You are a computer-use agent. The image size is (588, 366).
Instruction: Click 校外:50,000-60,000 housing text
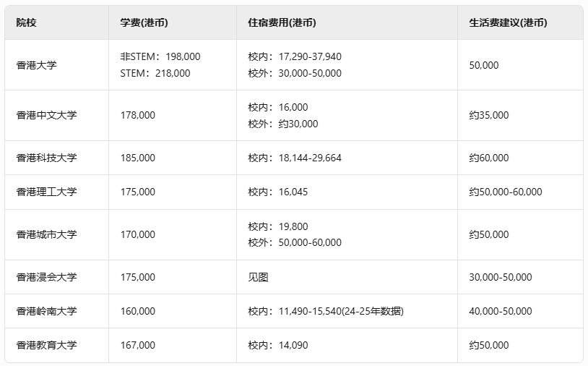click(295, 242)
